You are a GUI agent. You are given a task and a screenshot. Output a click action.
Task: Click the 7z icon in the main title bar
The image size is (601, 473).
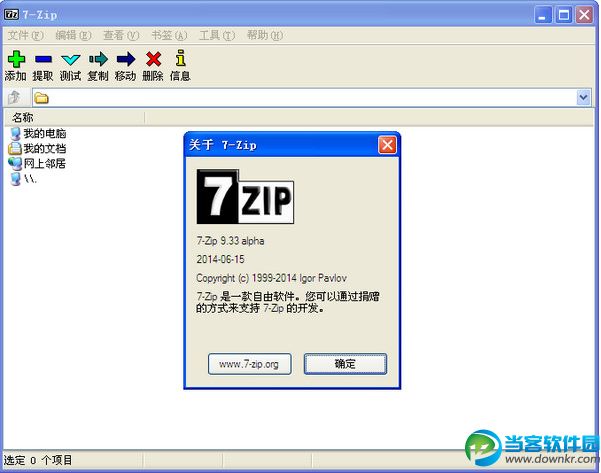(11, 15)
